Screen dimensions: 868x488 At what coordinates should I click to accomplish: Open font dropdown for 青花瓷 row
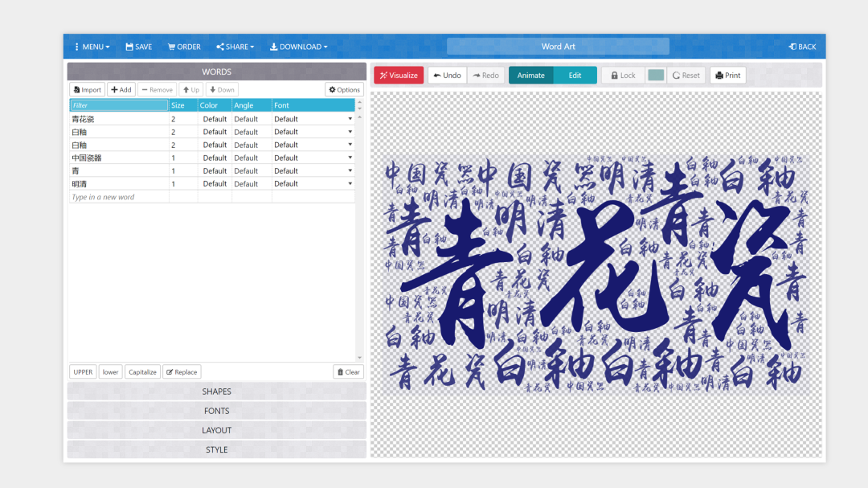[350, 119]
